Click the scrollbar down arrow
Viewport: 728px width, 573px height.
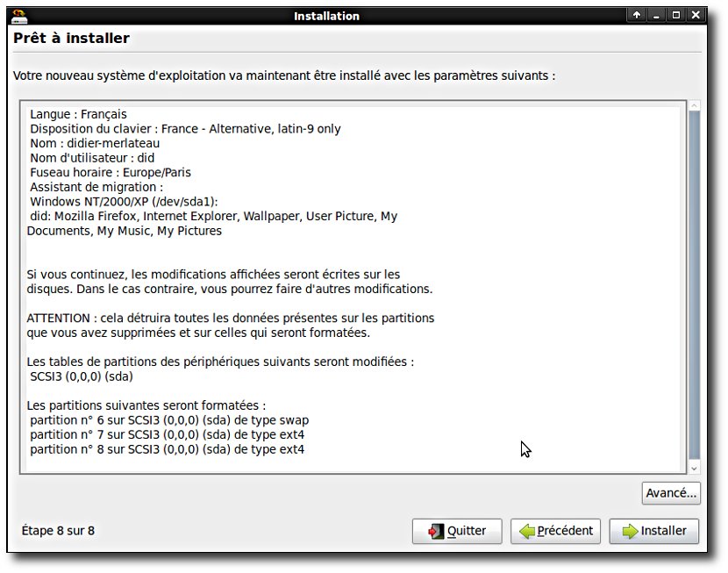[694, 469]
